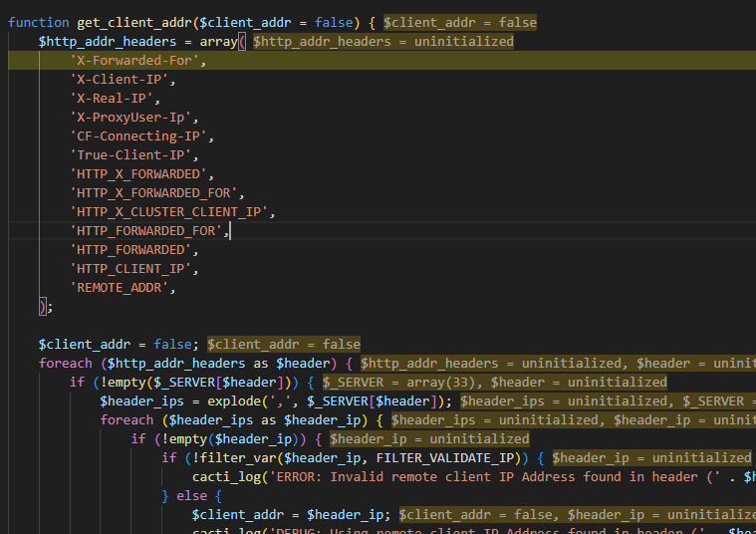This screenshot has height=534, width=756.
Task: Click the inline hint '$header_ip = uninitialized' on !empty line
Action: tap(429, 439)
